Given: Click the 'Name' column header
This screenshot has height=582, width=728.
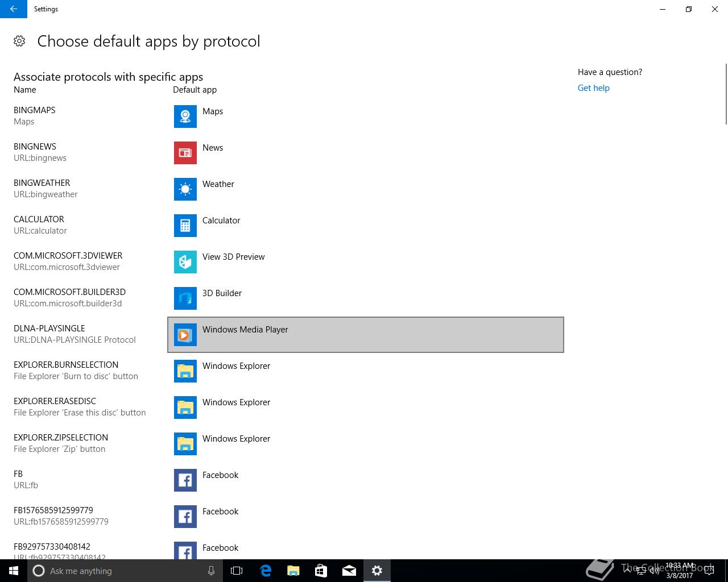Looking at the screenshot, I should pyautogui.click(x=25, y=90).
